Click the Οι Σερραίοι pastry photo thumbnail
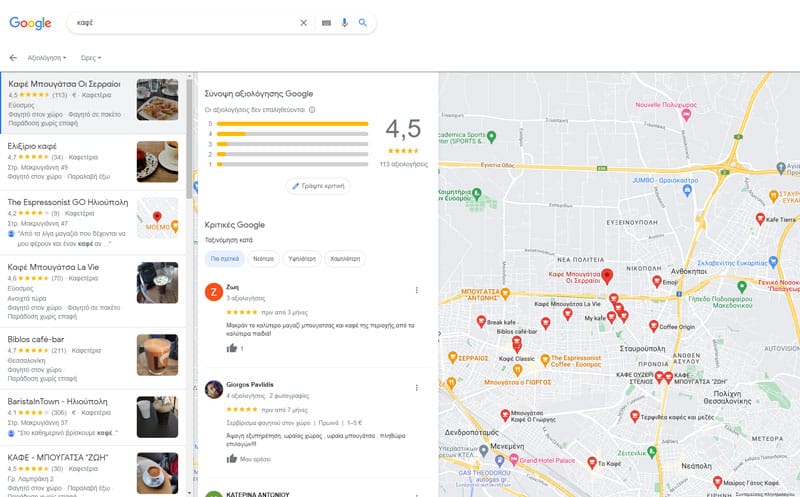The image size is (800, 497). click(x=158, y=100)
